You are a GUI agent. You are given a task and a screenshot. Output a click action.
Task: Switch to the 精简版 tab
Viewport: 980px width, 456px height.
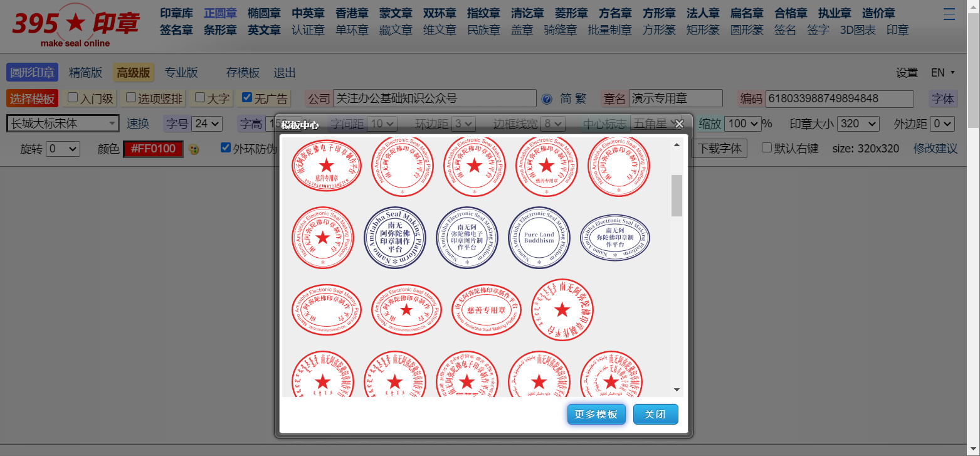(85, 73)
